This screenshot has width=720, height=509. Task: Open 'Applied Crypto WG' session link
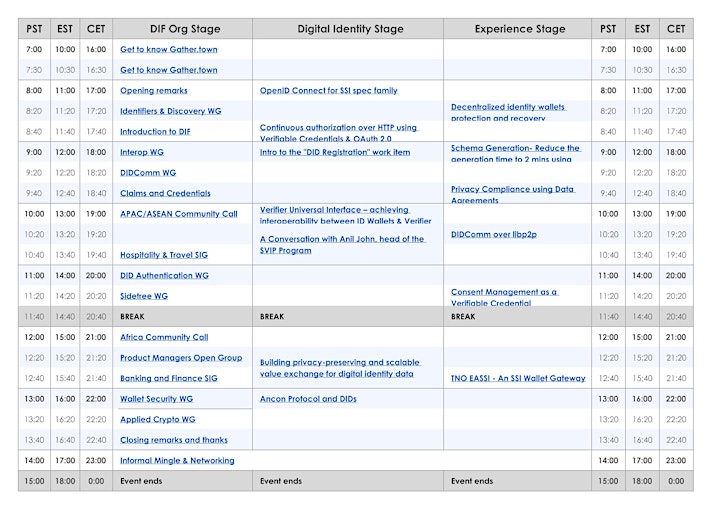(158, 419)
